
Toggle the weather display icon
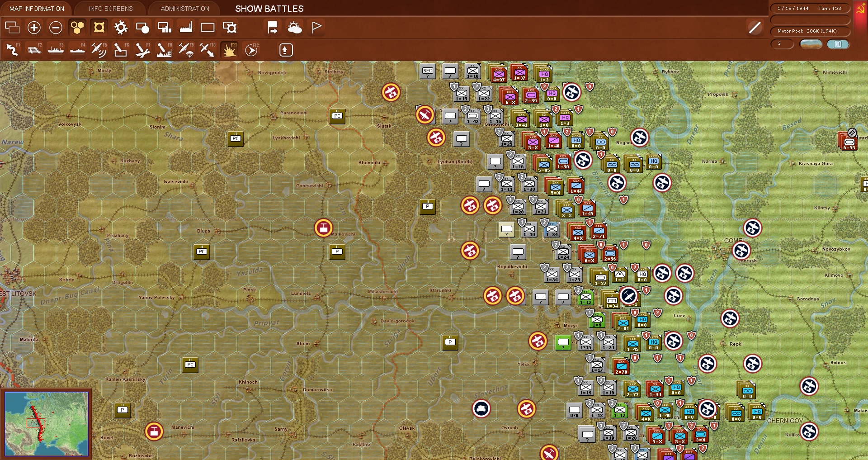tap(295, 28)
